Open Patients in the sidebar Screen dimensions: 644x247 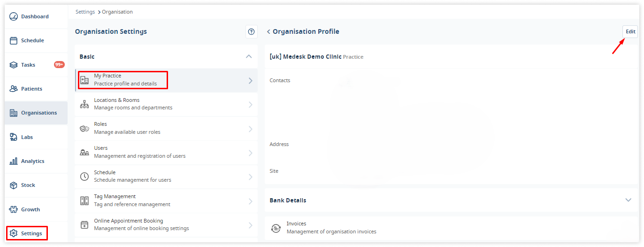(36, 89)
